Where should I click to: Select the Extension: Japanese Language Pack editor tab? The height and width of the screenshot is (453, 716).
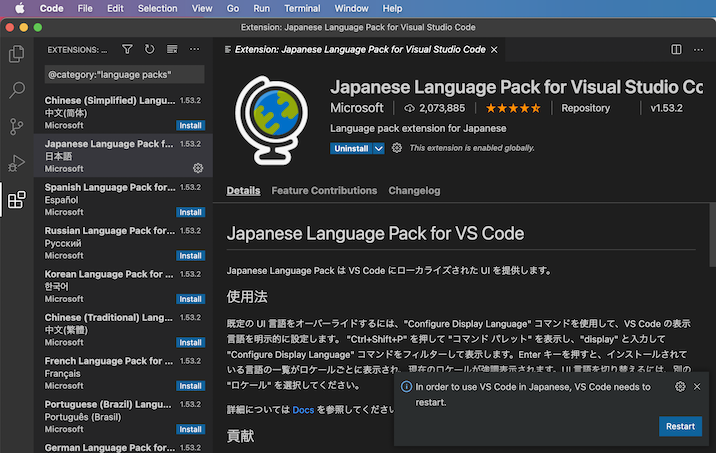[x=360, y=50]
